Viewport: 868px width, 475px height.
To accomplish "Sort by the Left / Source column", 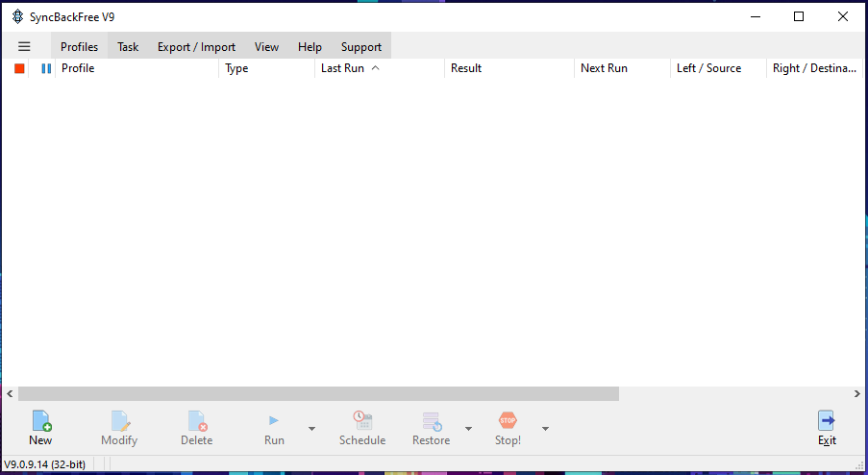I will point(719,68).
